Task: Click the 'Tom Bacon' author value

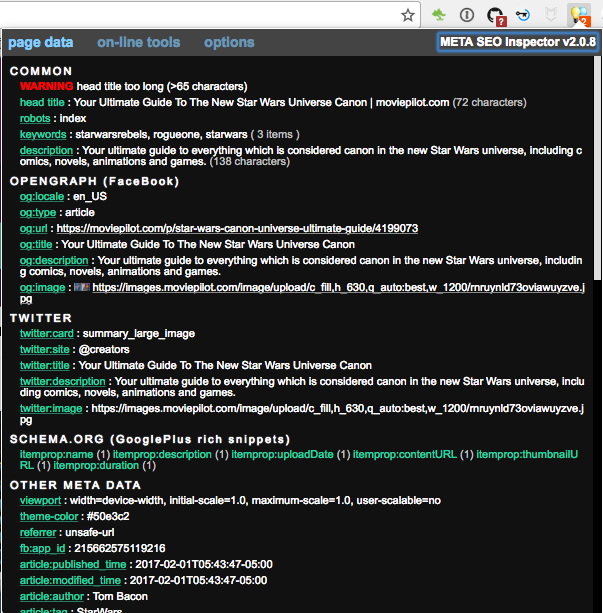Action: click(120, 597)
